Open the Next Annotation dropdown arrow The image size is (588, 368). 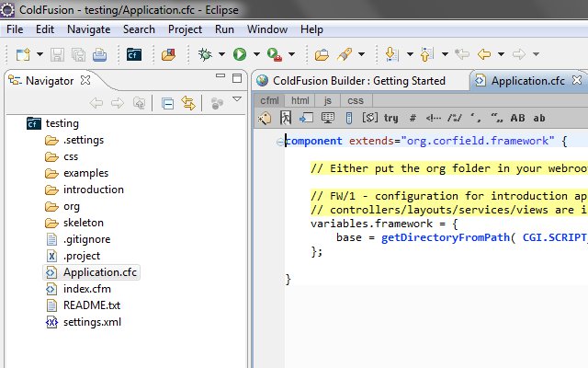coord(410,54)
